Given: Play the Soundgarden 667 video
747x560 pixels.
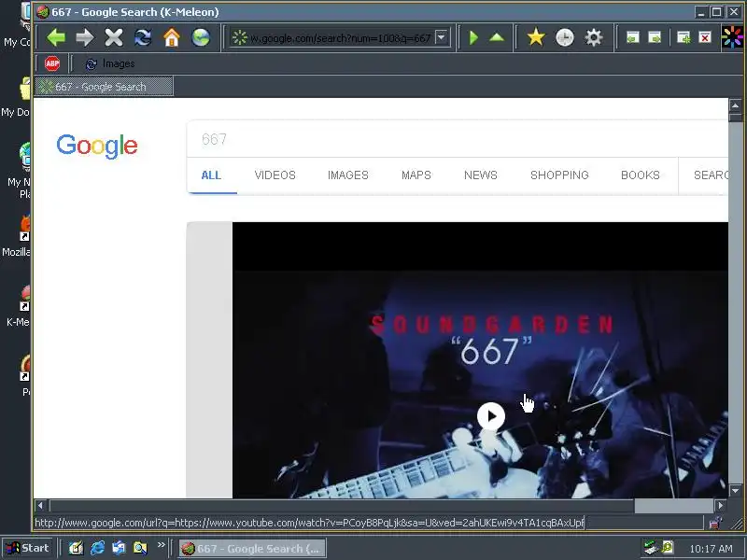Looking at the screenshot, I should pyautogui.click(x=491, y=416).
